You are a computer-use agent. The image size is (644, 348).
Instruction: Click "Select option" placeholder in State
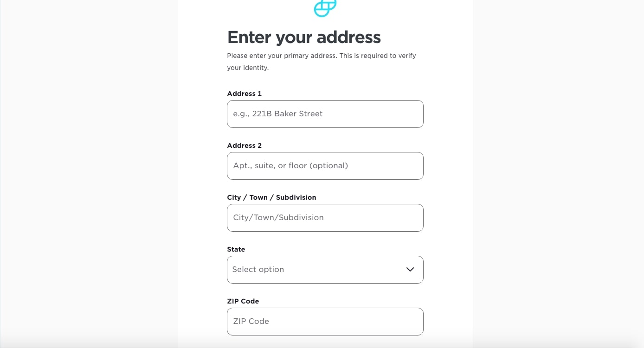pos(258,270)
